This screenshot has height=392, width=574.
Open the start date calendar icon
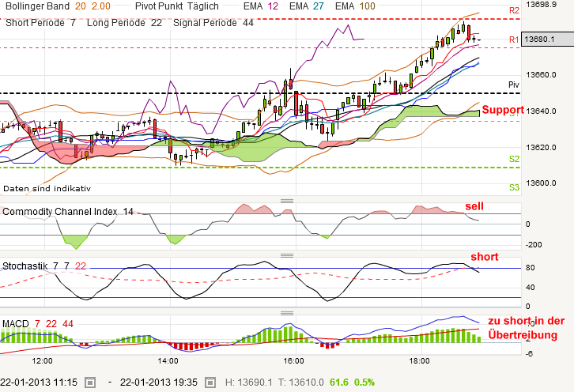[90, 383]
